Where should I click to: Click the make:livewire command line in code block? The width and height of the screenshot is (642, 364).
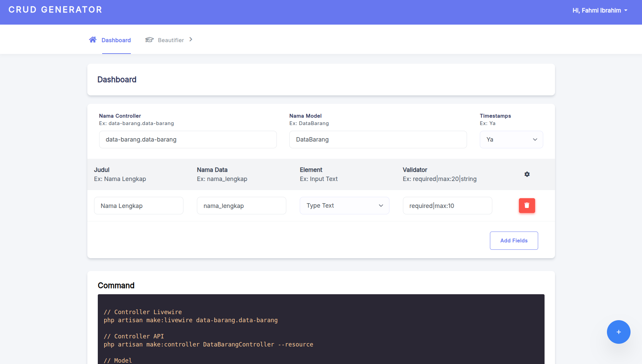[191, 320]
